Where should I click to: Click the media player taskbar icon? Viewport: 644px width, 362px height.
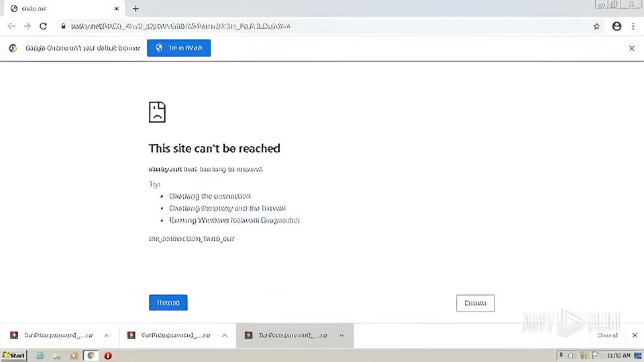click(x=74, y=356)
